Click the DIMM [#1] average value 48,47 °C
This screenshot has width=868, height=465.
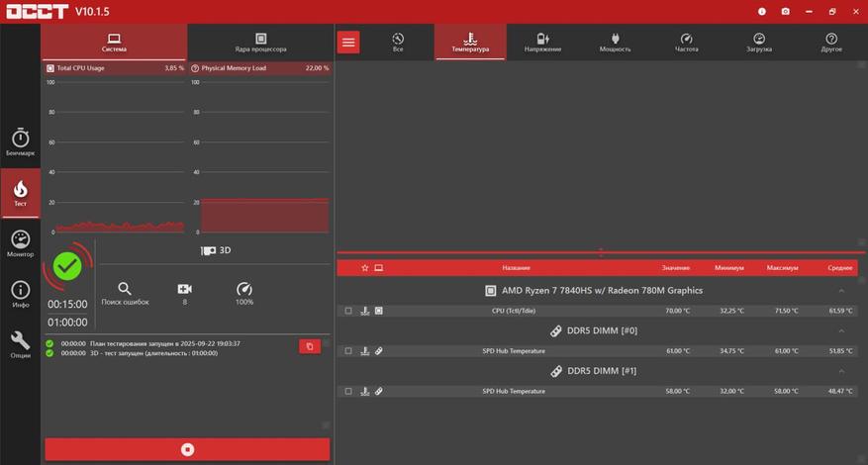click(840, 392)
